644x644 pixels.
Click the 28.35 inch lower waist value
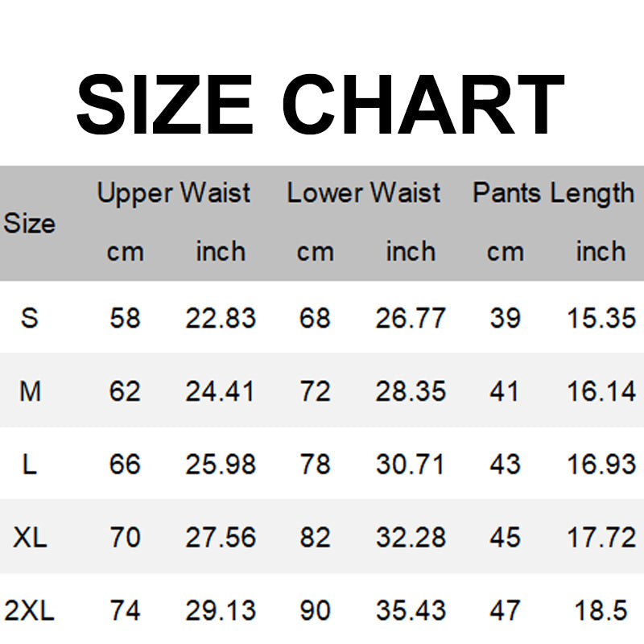[411, 391]
